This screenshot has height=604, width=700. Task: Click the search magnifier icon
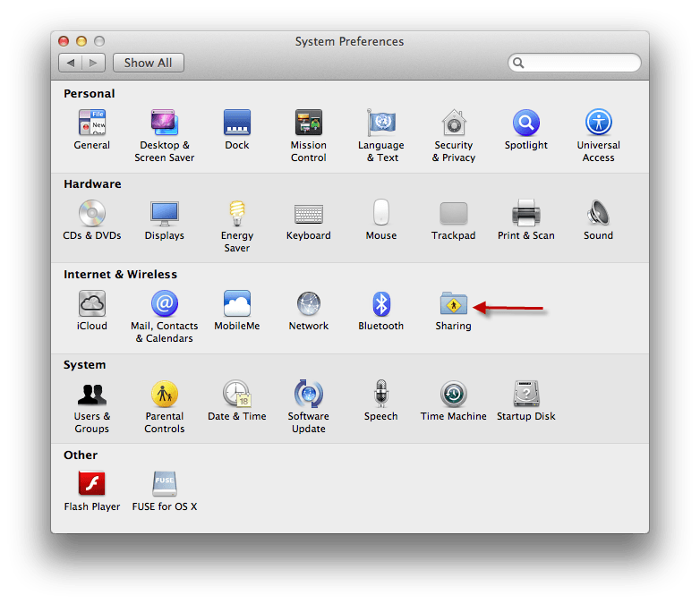click(518, 63)
